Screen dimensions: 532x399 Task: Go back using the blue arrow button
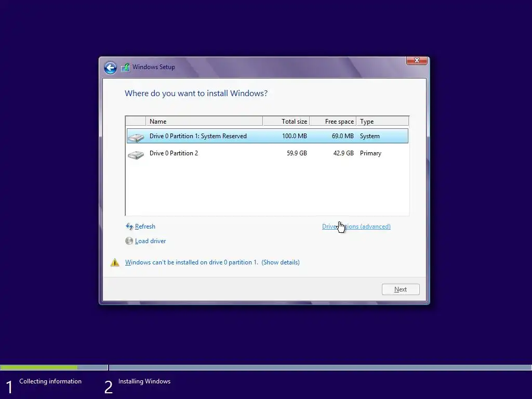[110, 68]
